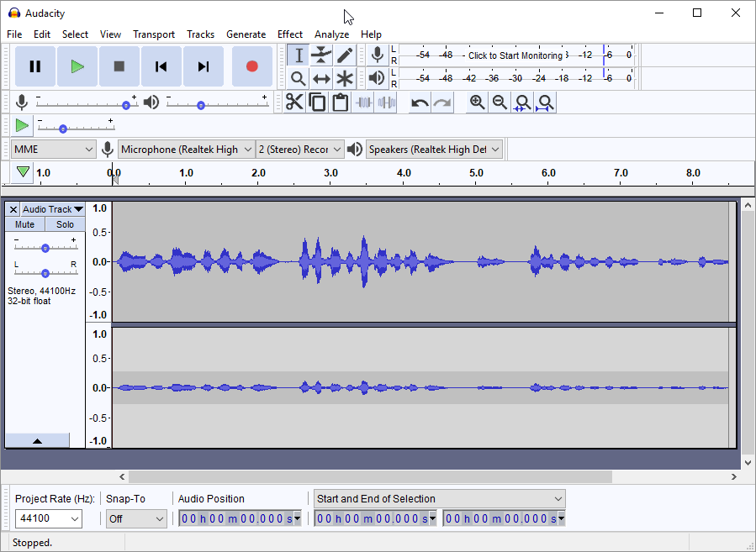Open the Generate menu
The width and height of the screenshot is (756, 552).
pos(246,34)
